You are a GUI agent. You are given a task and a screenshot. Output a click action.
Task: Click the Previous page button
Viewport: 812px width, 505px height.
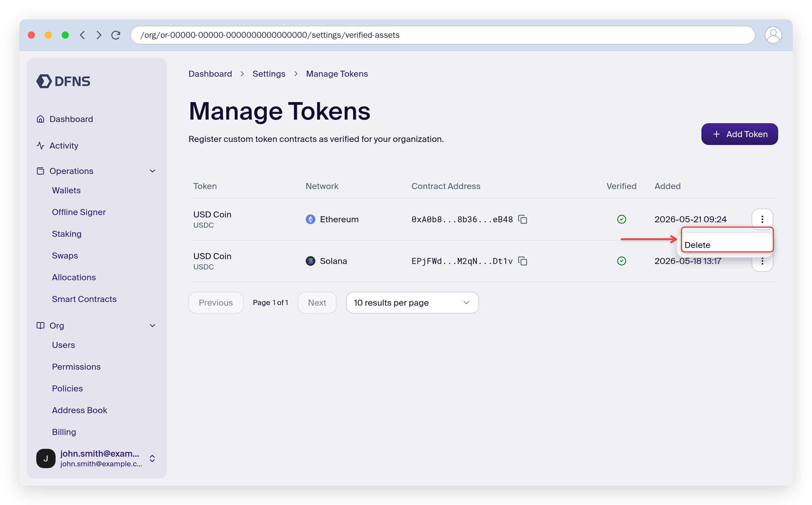(216, 303)
